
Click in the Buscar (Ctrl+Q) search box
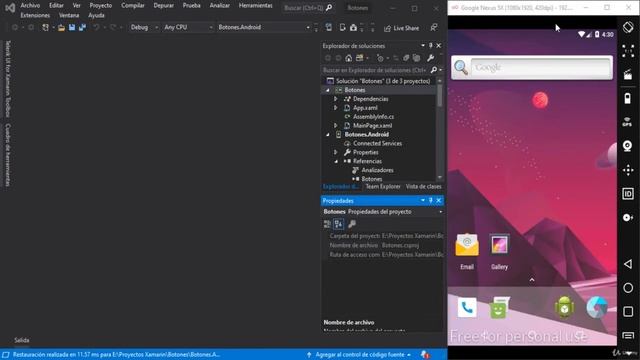308,8
